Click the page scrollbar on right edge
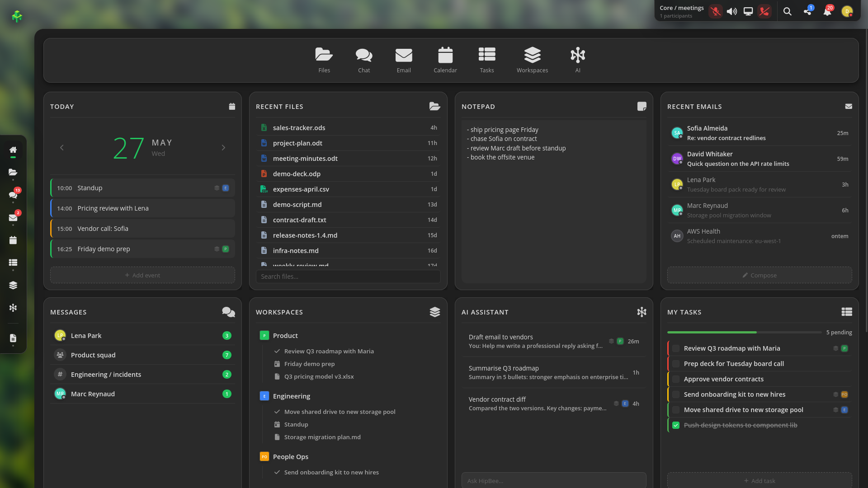Viewport: 868px width, 488px height. coord(866,181)
